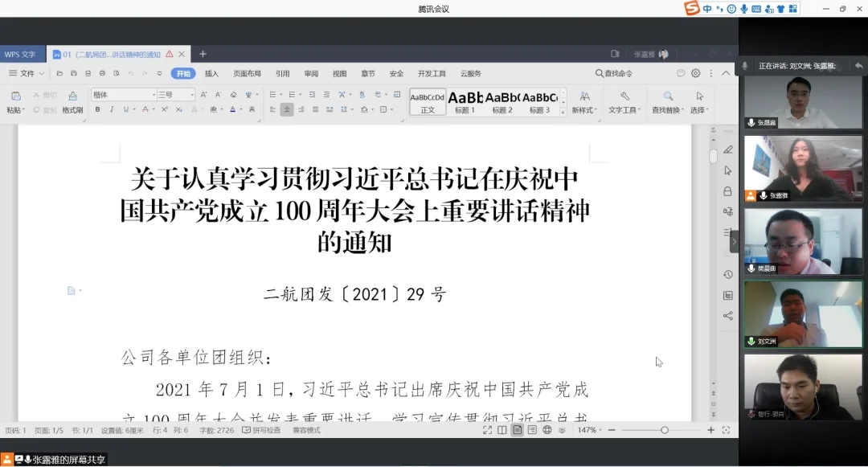868x467 pixels.
Task: Click the superscript X² icon
Action: pos(165,109)
